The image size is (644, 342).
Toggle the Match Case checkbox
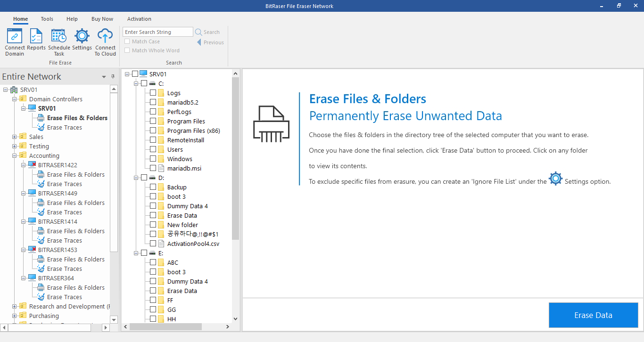click(x=127, y=41)
